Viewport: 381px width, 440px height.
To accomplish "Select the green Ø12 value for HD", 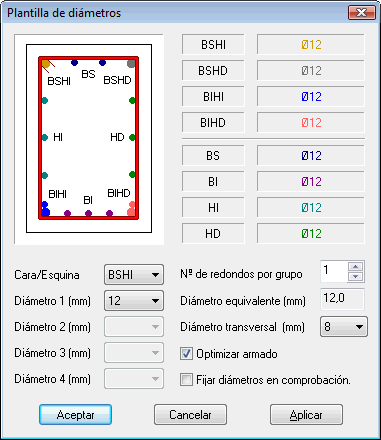I will [x=311, y=233].
